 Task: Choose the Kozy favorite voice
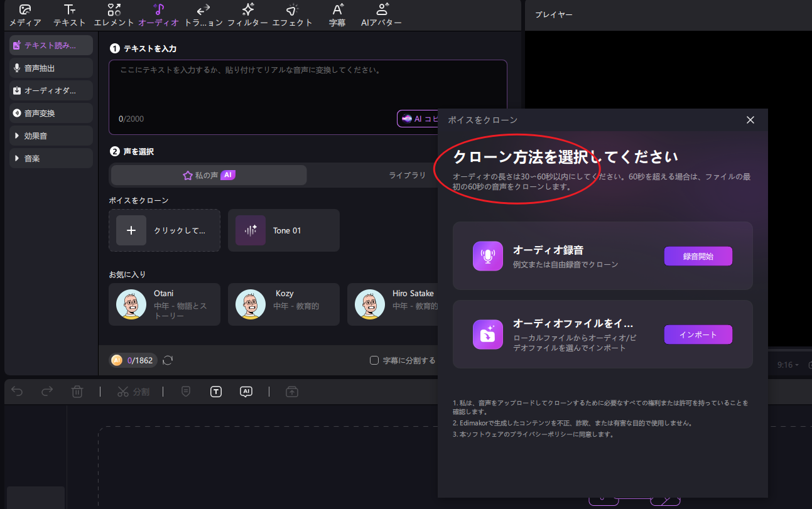pos(283,304)
